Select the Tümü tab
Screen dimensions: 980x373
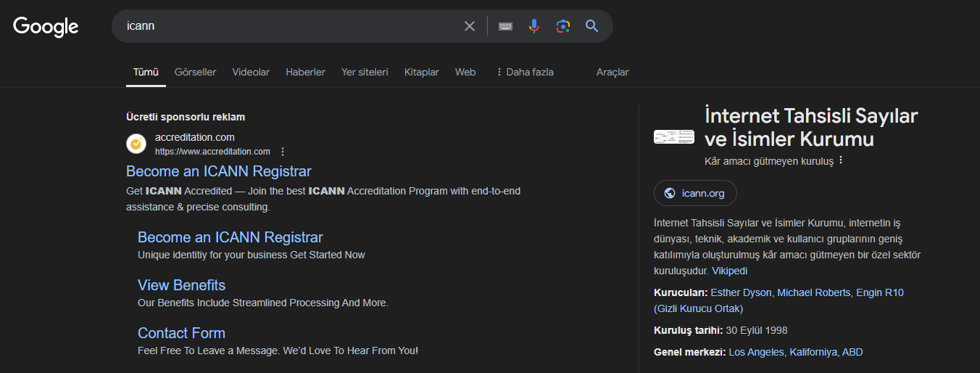(146, 72)
